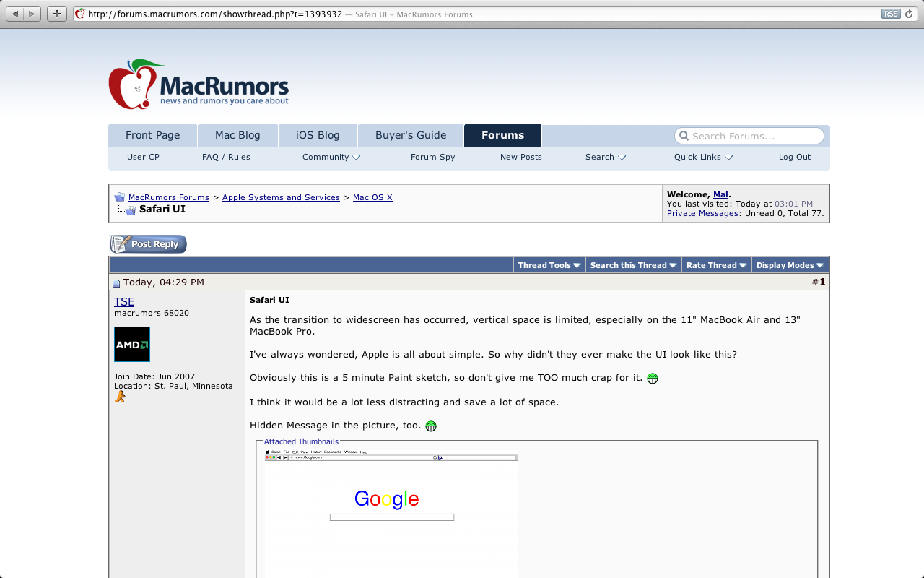Screen dimensions: 924x578
Task: Open Search this Thread dropdown
Action: [x=634, y=265]
